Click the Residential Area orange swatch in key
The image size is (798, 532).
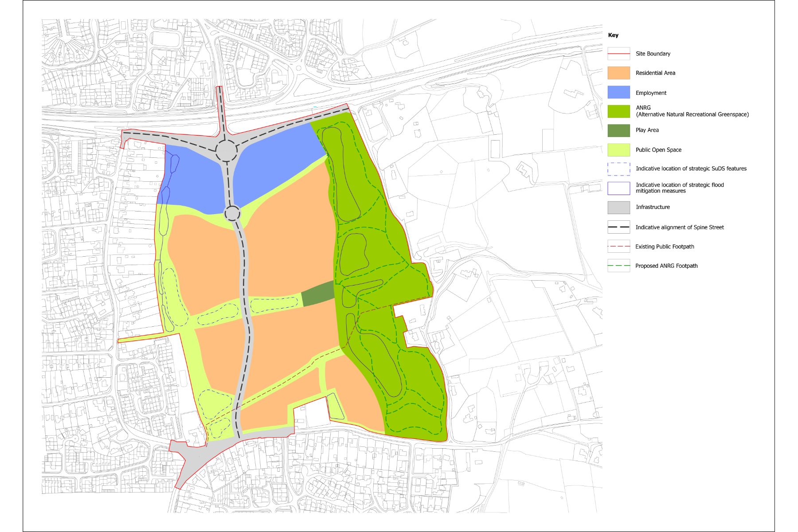[x=618, y=73]
